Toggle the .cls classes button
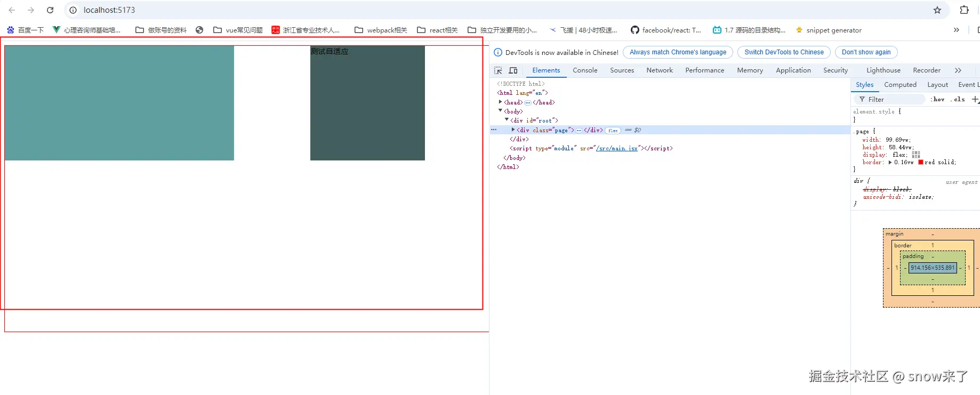The image size is (980, 395). (x=958, y=99)
